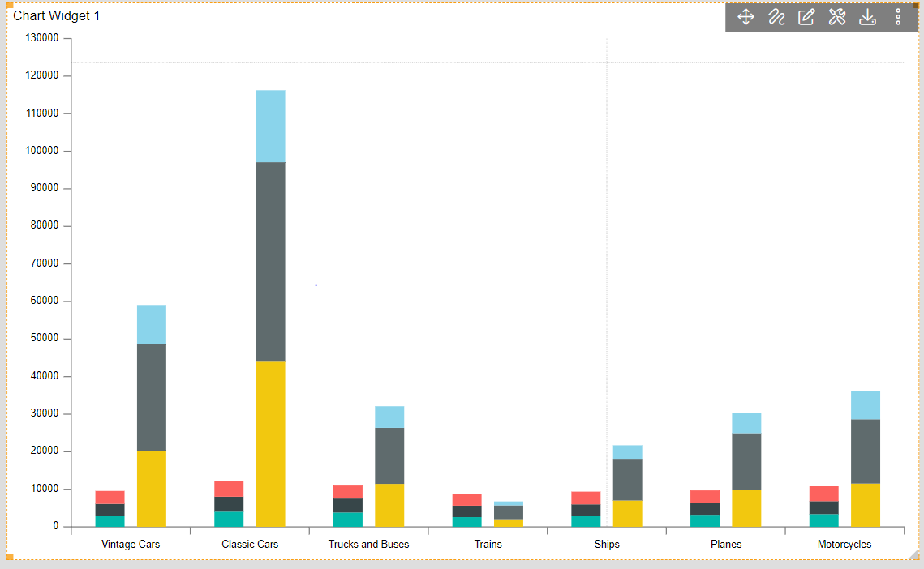Viewport: 924px width, 569px height.
Task: Click the Motorcycles axis label
Action: 844,544
